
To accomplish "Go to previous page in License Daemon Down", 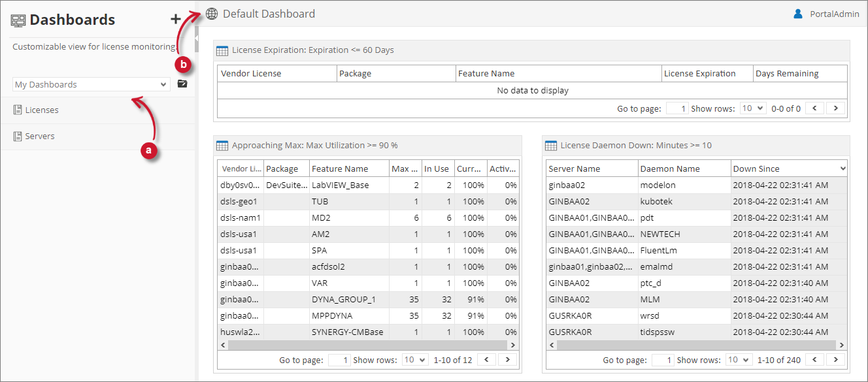I will pos(814,360).
